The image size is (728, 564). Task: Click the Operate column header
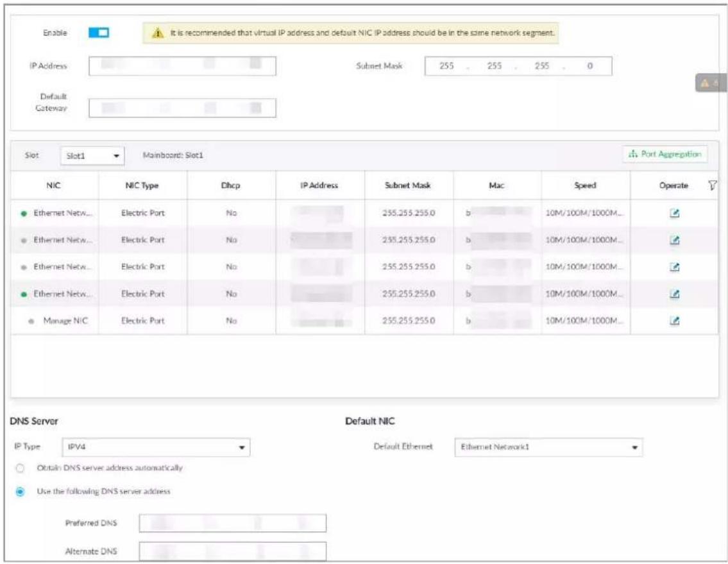tap(673, 185)
